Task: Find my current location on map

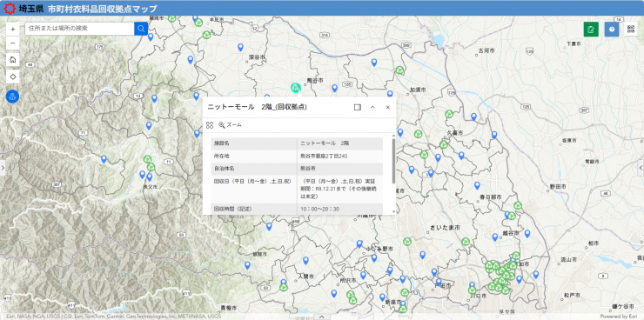Action: (x=13, y=77)
